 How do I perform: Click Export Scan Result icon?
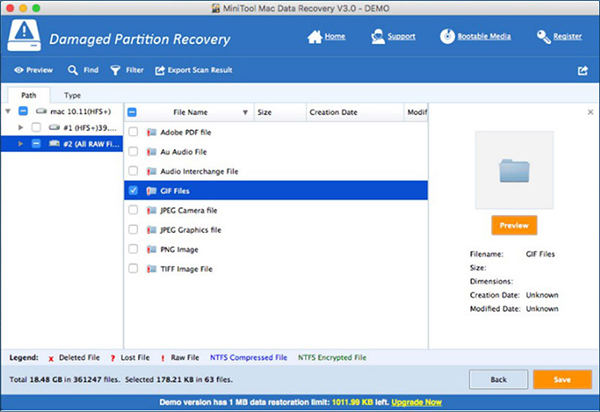tap(160, 70)
